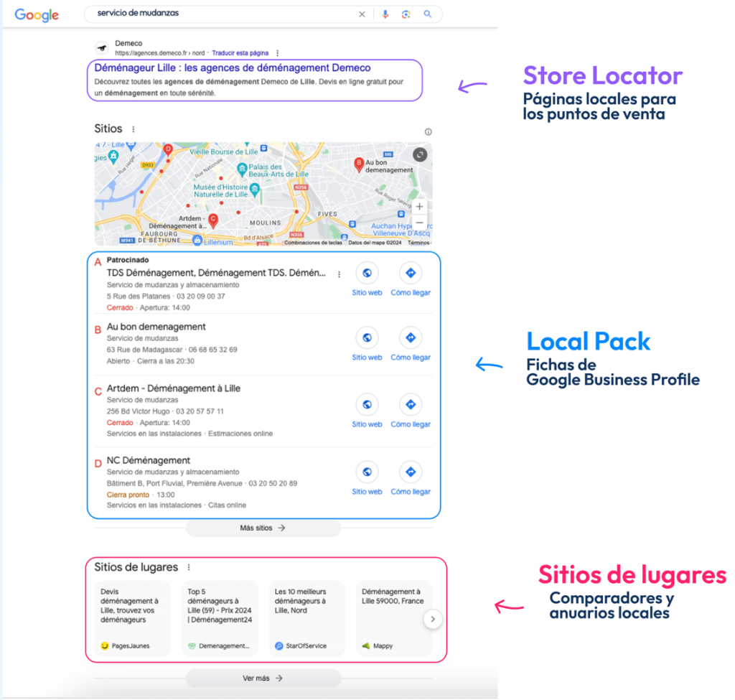Click address text 63 Rue de Madagascar
735x700 pixels.
[x=144, y=350]
